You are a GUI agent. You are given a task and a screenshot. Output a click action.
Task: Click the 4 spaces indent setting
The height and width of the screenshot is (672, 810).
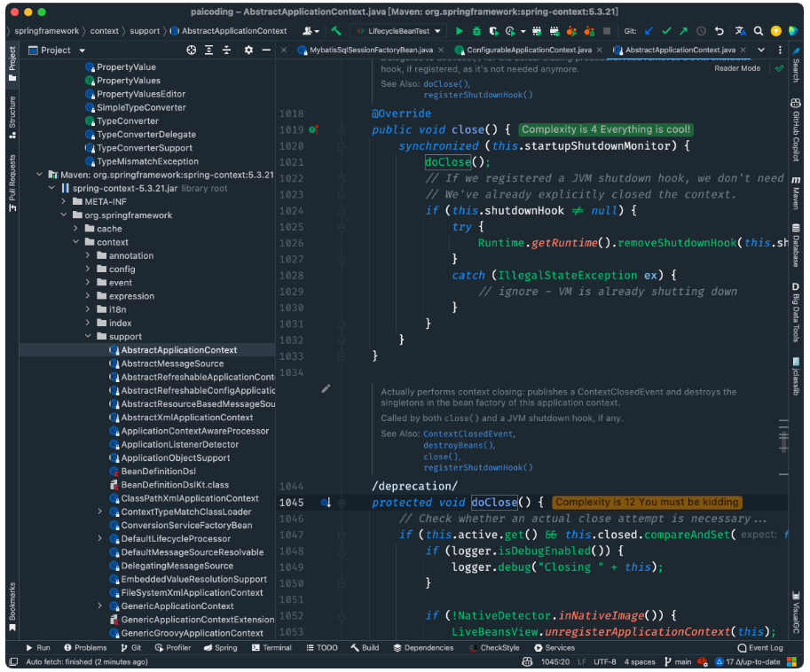640,661
